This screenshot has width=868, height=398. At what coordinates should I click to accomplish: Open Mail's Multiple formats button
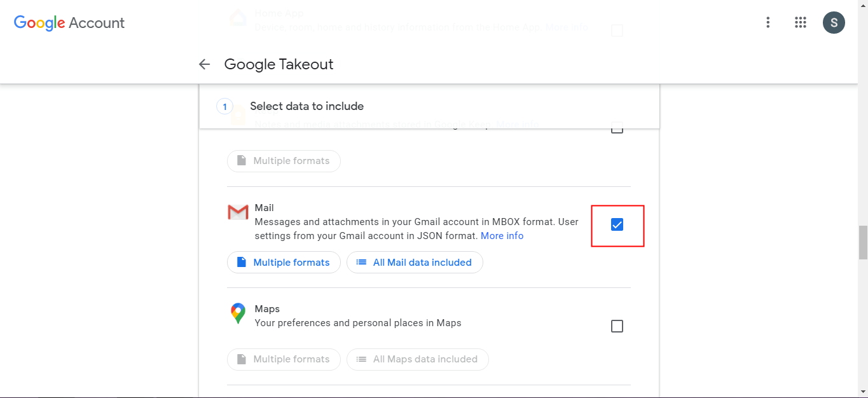tap(284, 263)
